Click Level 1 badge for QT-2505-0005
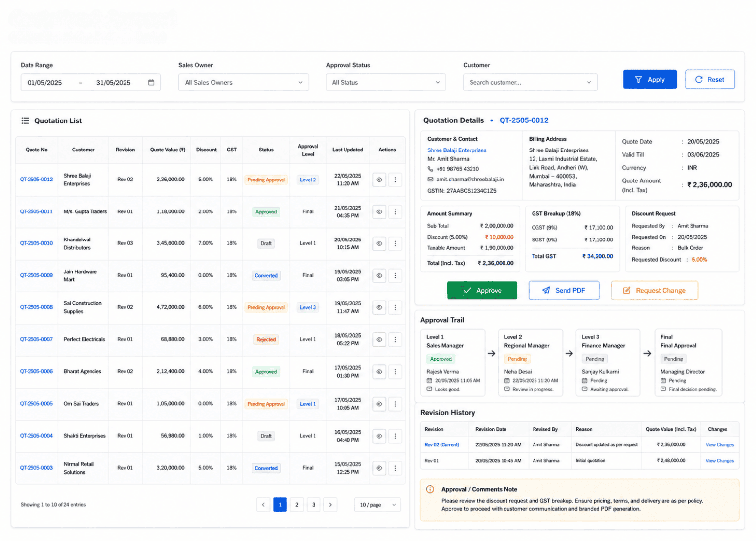The height and width of the screenshot is (541, 756). (308, 404)
